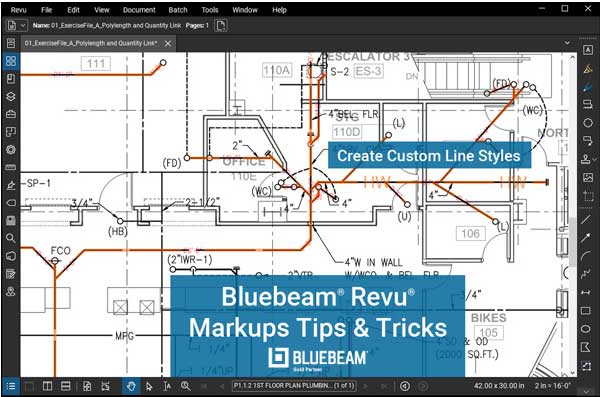Viewport: 600px width, 397px height.
Task: Select the Stamp tool in right toolbar
Action: point(585,159)
